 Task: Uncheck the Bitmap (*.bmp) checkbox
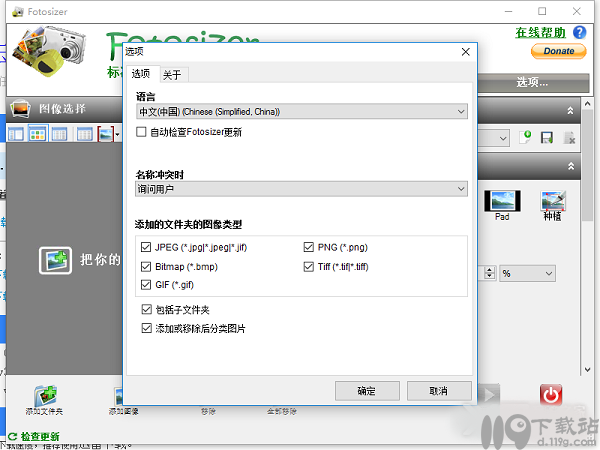(146, 266)
